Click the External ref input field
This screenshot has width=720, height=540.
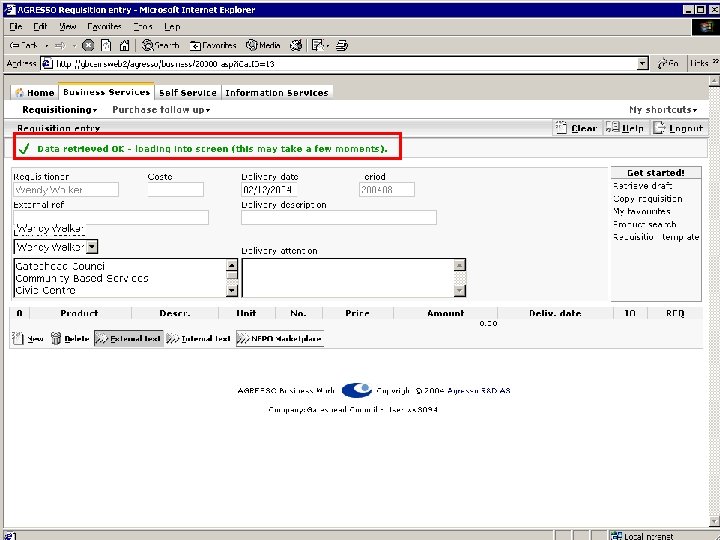coord(111,218)
